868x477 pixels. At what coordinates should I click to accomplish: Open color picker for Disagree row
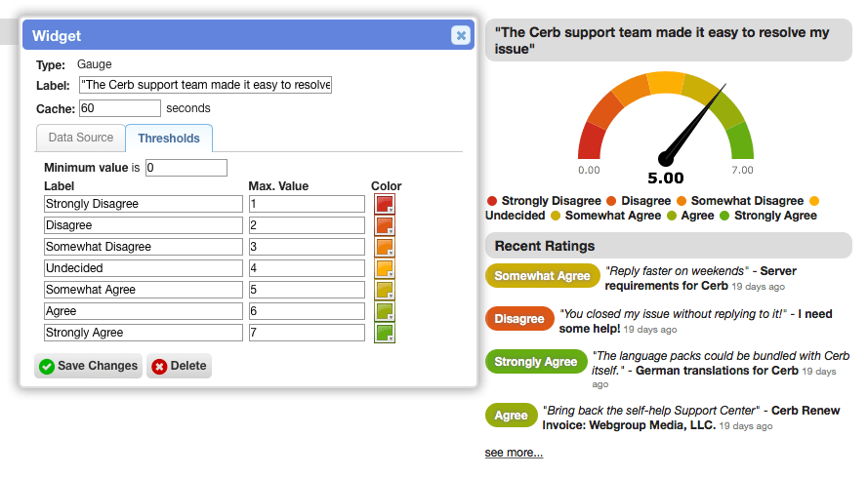pyautogui.click(x=384, y=225)
